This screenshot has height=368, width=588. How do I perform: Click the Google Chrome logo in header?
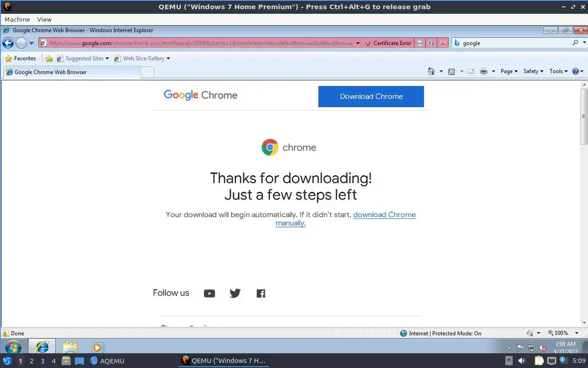click(x=201, y=95)
